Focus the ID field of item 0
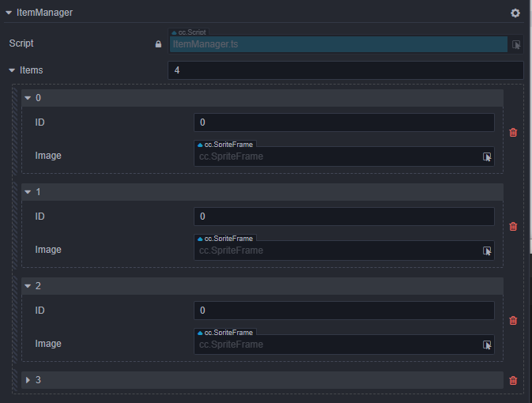 click(x=344, y=122)
